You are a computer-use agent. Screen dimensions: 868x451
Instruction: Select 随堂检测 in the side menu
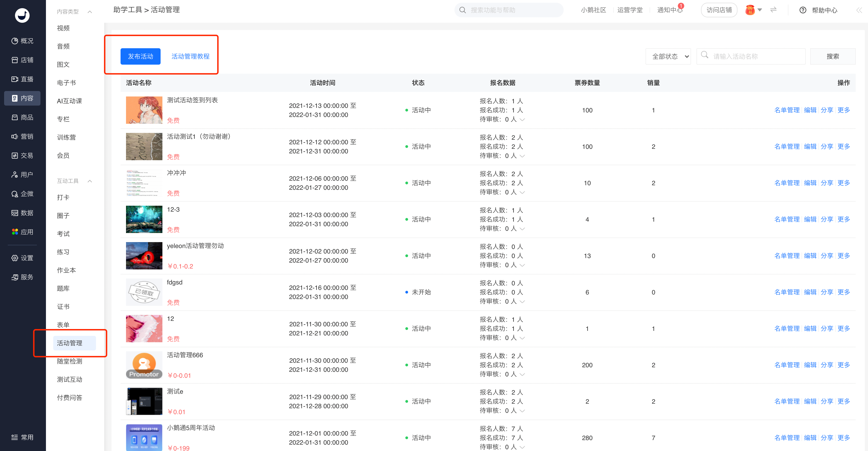click(69, 361)
